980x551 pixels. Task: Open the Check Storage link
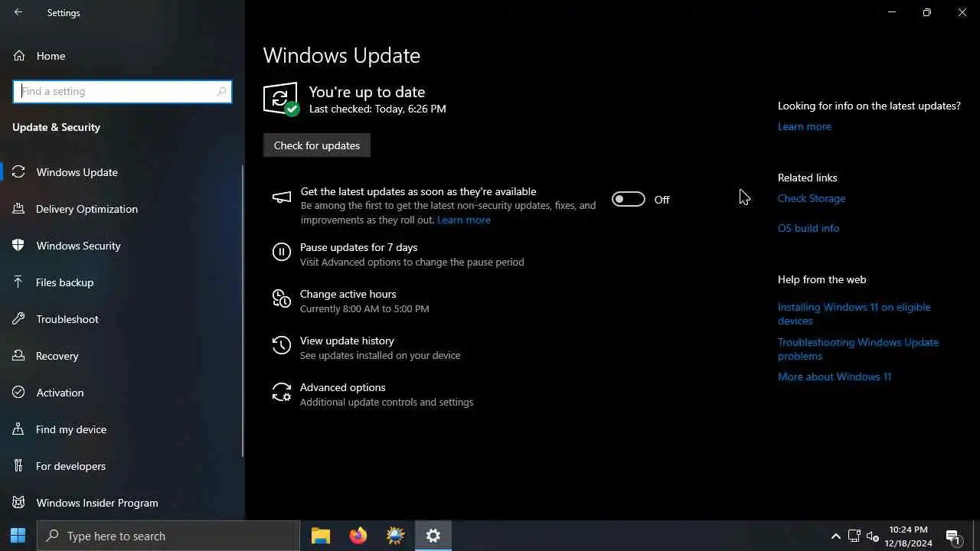(812, 198)
